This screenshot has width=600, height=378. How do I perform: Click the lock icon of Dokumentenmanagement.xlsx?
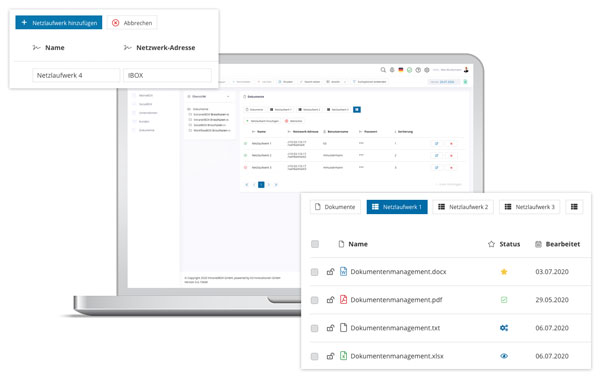point(330,356)
